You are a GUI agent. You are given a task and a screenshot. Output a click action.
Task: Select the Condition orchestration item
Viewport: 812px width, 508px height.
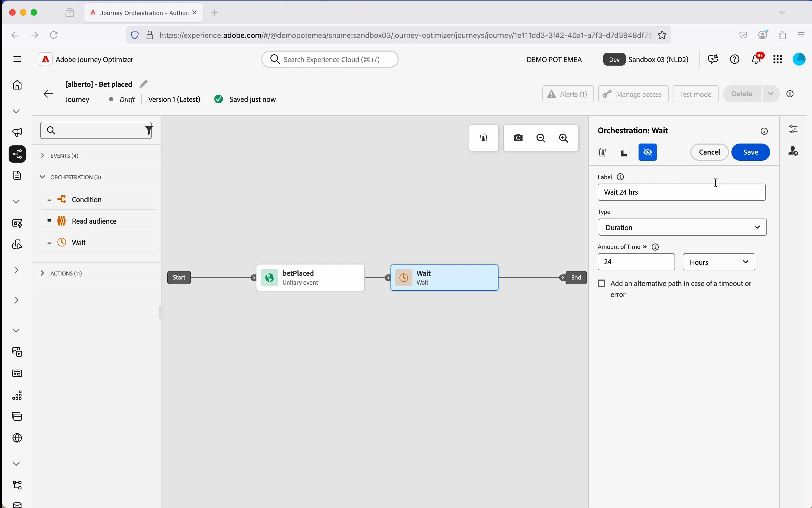99,199
